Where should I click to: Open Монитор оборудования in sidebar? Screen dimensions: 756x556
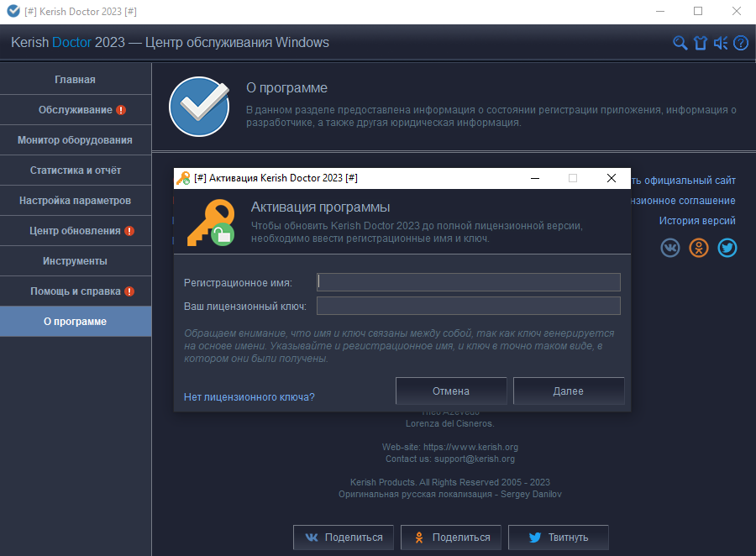(x=76, y=140)
